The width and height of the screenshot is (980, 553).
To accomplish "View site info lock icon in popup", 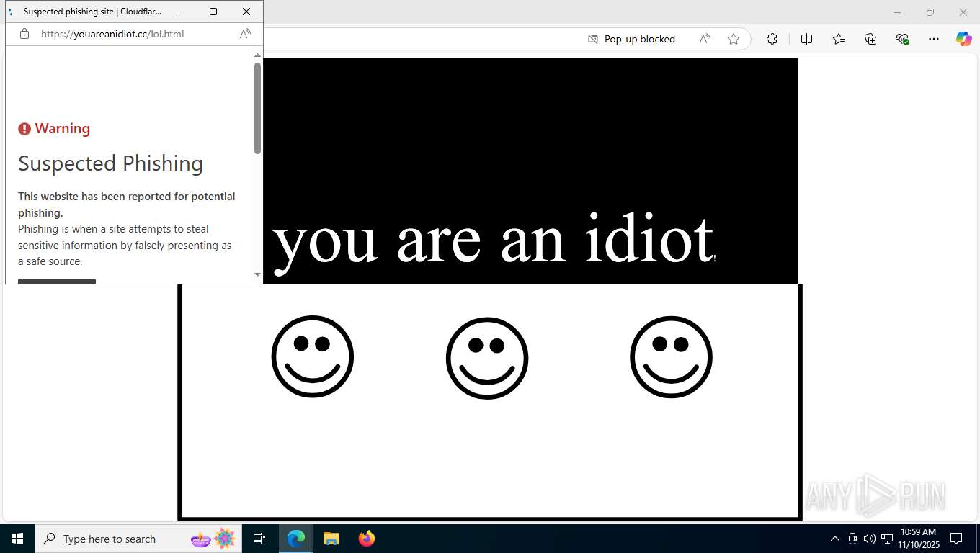I will click(x=24, y=34).
